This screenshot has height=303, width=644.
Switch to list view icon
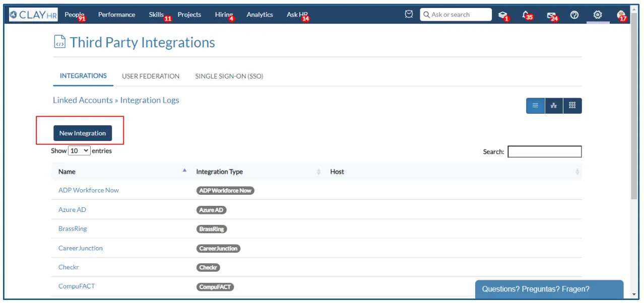pos(535,106)
